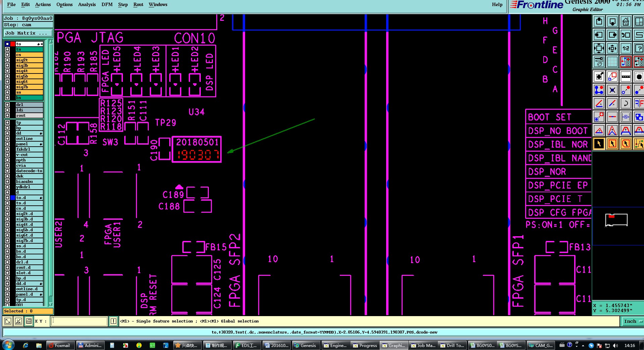The height and width of the screenshot is (350, 644).
Task: Open the Help menu
Action: 497,4
